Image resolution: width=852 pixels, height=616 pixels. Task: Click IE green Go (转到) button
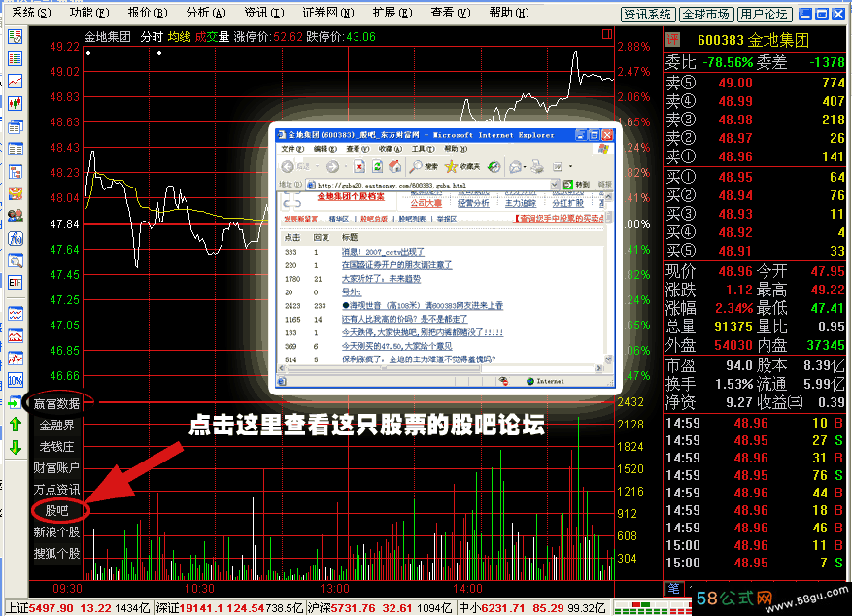tap(576, 185)
